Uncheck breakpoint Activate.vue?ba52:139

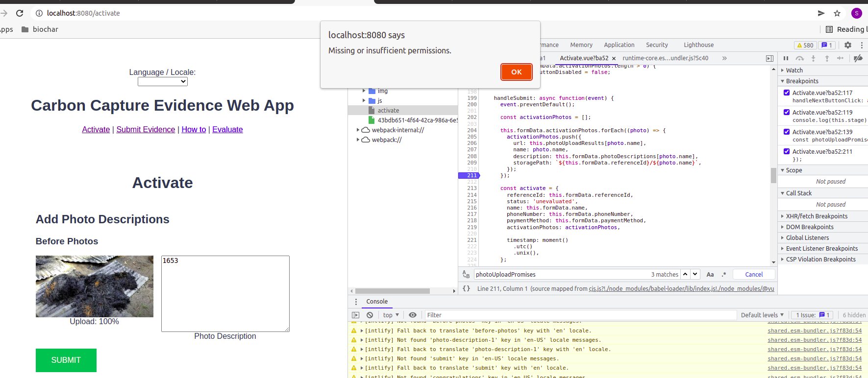(x=787, y=132)
